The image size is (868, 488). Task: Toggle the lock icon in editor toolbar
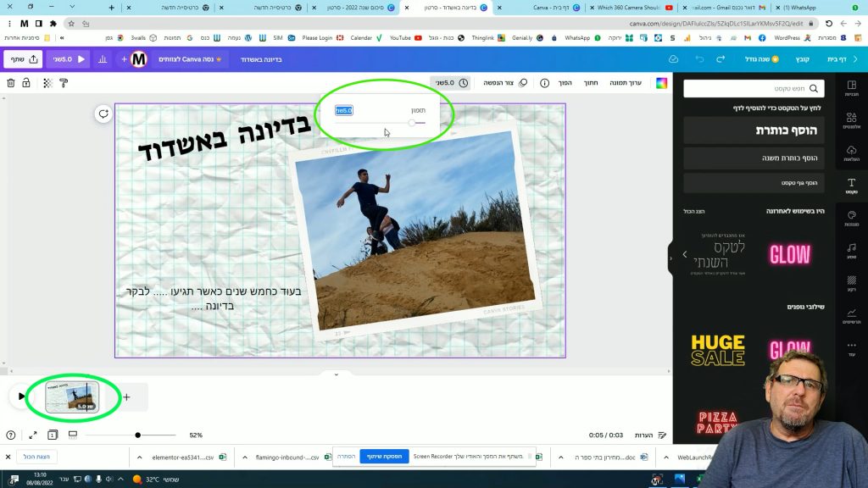point(26,83)
